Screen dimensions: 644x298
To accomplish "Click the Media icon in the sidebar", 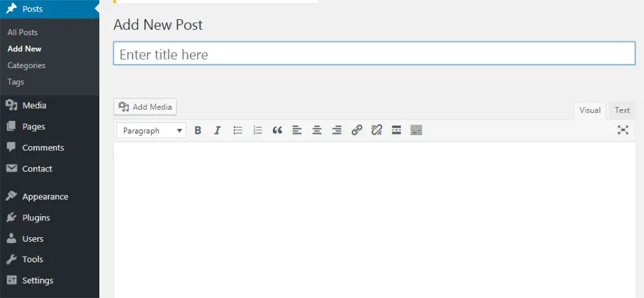I will point(12,105).
